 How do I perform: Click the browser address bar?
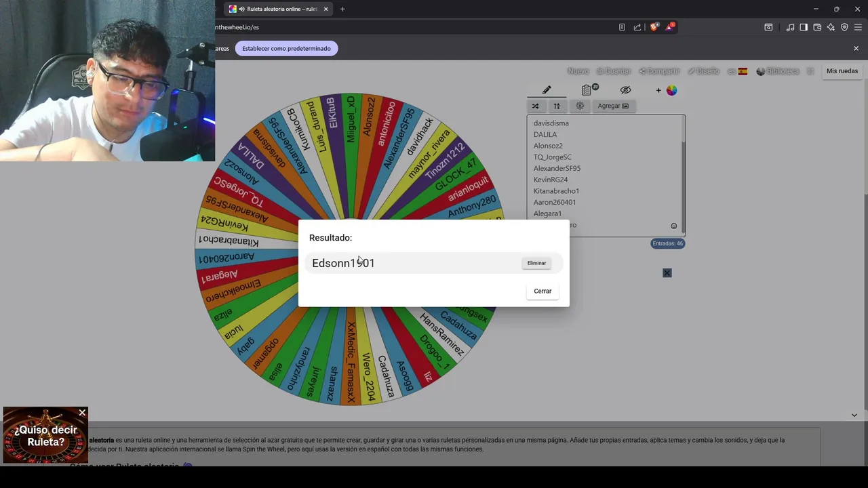point(414,27)
